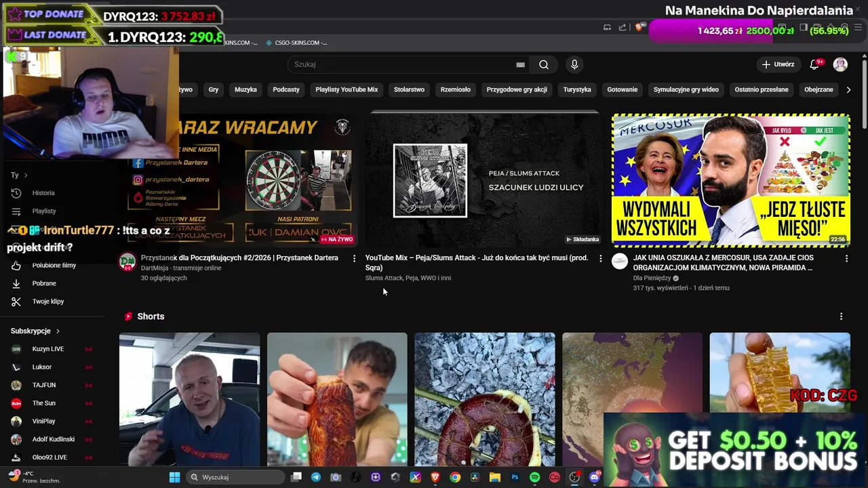
Task: Open Telegram from the taskbar
Action: [x=315, y=477]
